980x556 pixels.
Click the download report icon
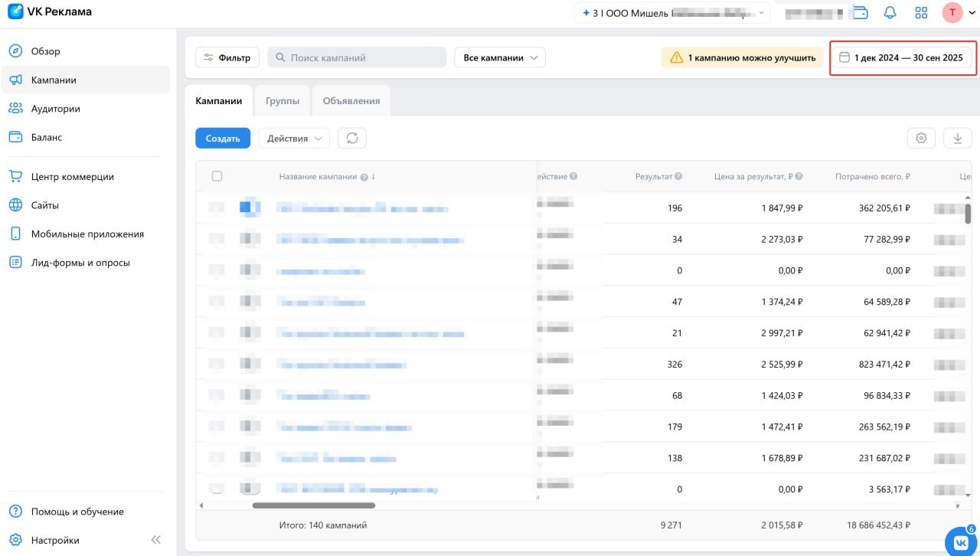[957, 138]
